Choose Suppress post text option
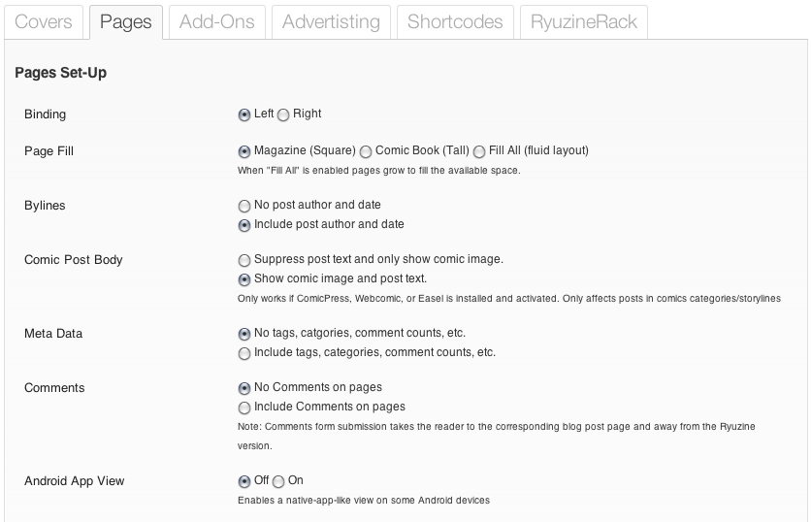This screenshot has height=522, width=812. pyautogui.click(x=244, y=260)
